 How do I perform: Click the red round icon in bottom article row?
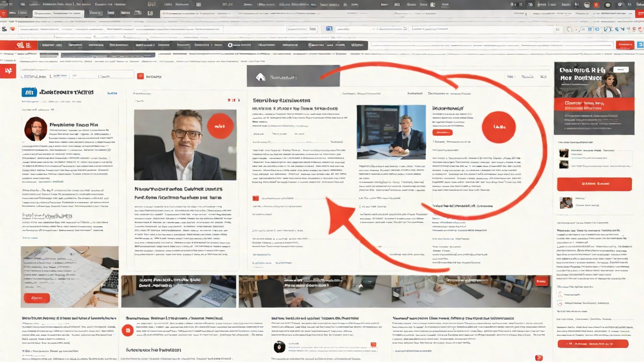point(128,330)
